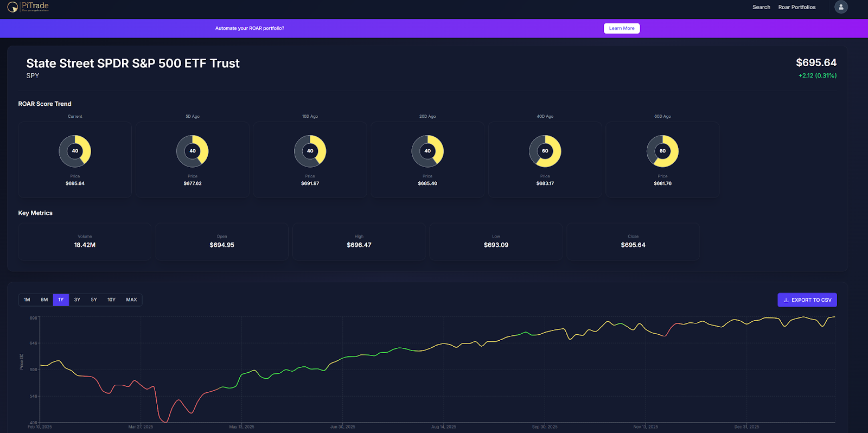Click the $683.17 price under 40D Ago

(545, 183)
